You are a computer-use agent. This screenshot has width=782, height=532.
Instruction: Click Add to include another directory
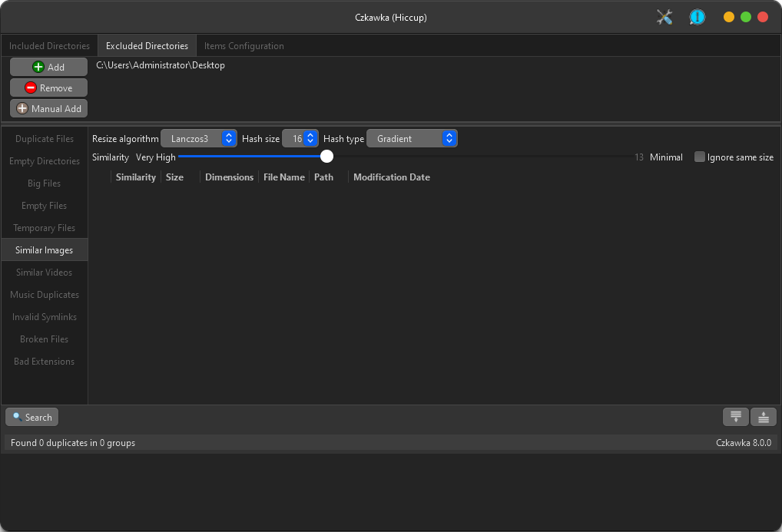click(x=48, y=67)
